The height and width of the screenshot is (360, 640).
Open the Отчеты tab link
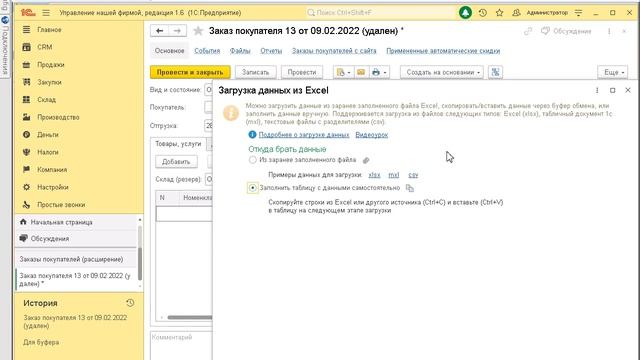[271, 51]
